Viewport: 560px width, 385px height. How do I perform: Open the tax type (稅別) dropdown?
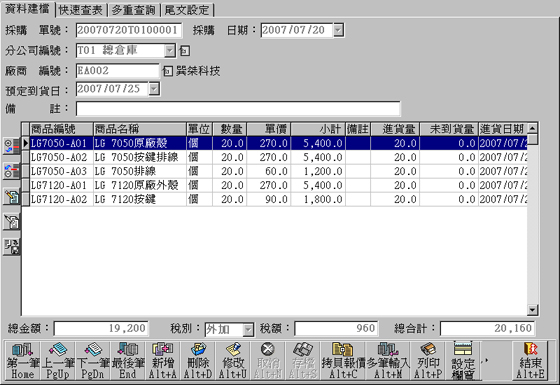click(x=248, y=330)
